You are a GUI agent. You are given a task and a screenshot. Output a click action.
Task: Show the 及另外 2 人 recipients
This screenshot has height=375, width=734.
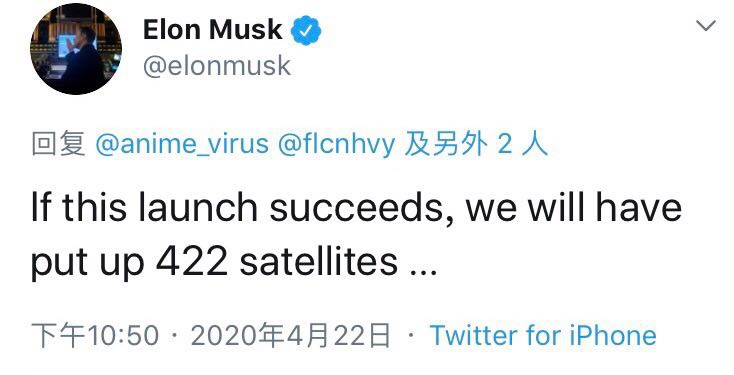(x=476, y=144)
